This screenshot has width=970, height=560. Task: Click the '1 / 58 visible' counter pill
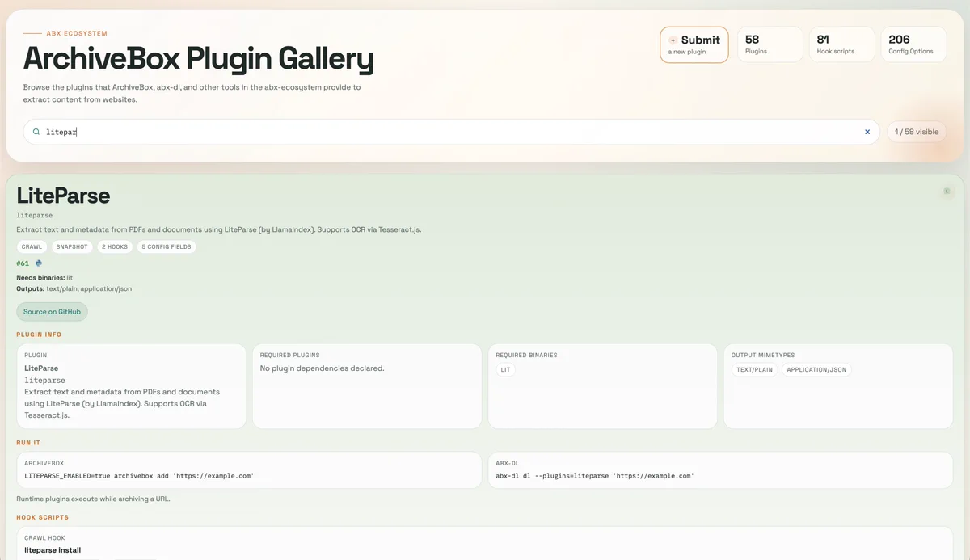(916, 132)
